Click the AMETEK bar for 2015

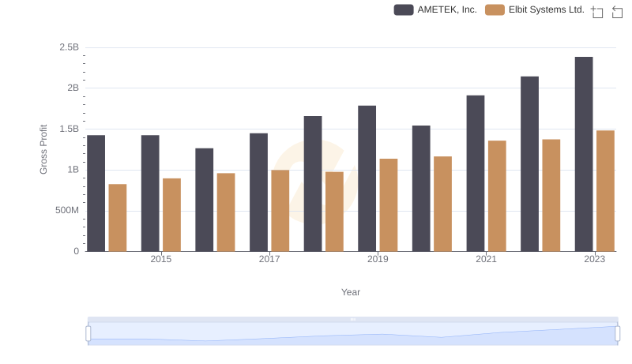150,193
